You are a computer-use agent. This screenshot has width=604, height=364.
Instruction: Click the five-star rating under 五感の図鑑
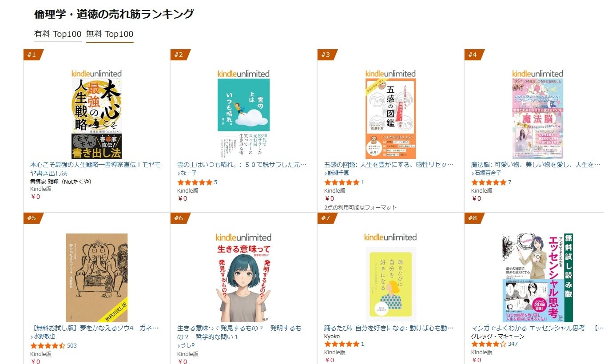click(342, 182)
